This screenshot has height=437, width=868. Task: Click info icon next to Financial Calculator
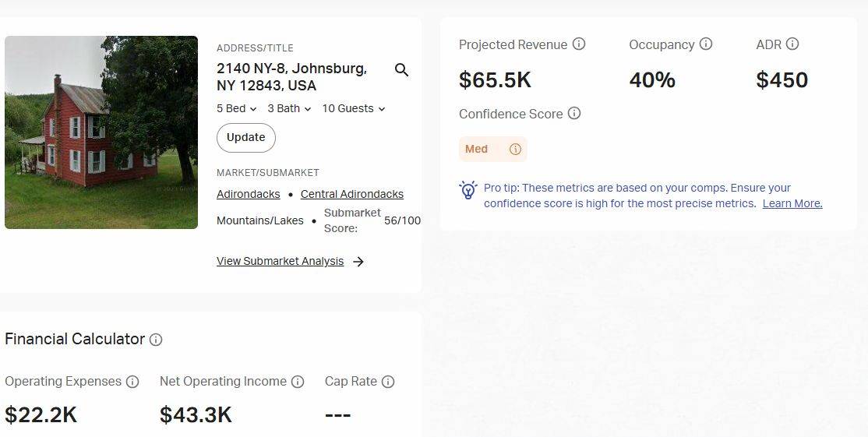(156, 340)
